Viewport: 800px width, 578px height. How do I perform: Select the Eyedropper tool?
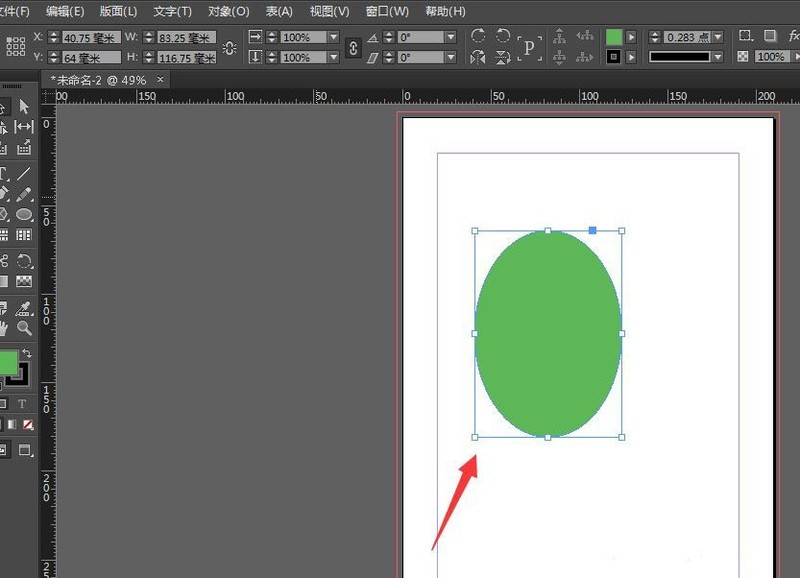pyautogui.click(x=25, y=308)
